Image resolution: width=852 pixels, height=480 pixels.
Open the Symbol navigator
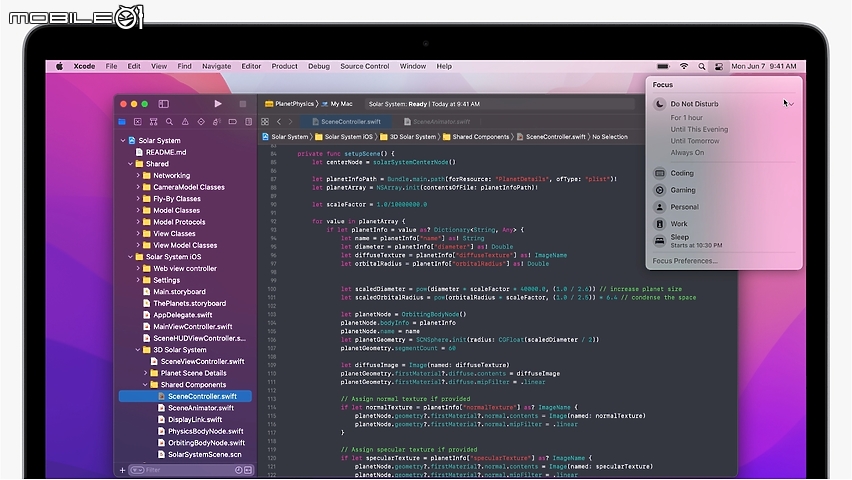tap(153, 122)
